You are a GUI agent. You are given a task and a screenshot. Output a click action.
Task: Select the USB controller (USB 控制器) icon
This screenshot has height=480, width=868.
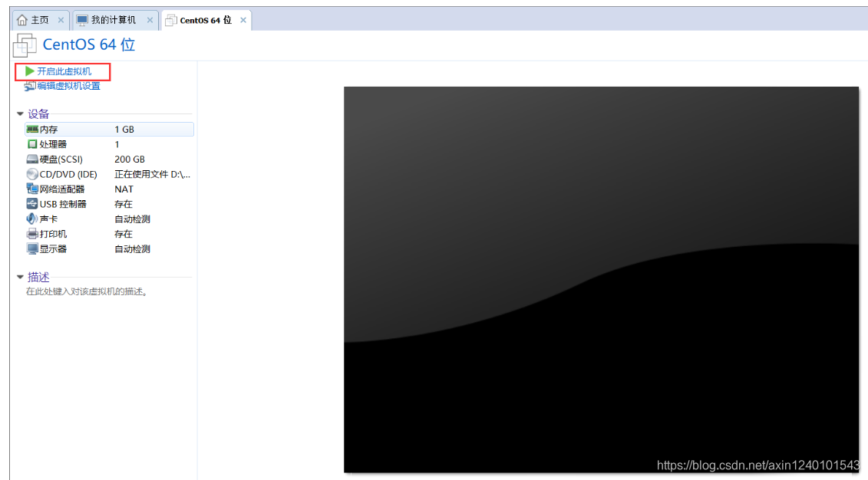coord(32,204)
